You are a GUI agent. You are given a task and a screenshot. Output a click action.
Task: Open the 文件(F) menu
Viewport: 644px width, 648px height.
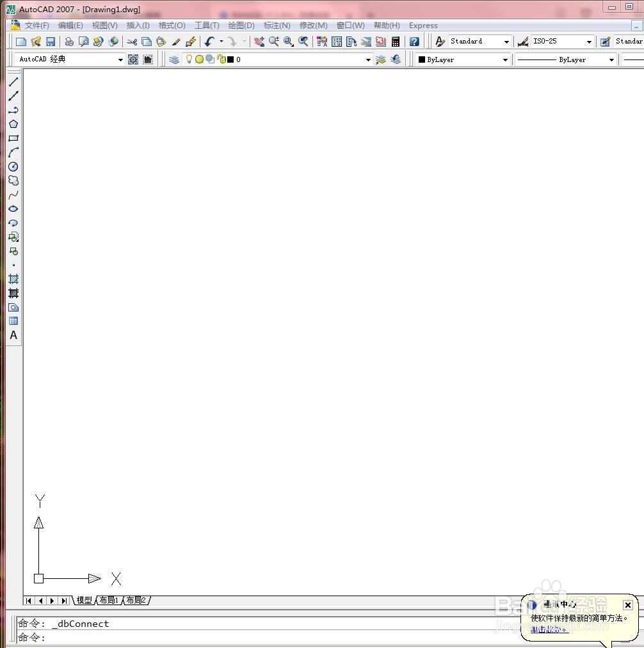click(37, 25)
